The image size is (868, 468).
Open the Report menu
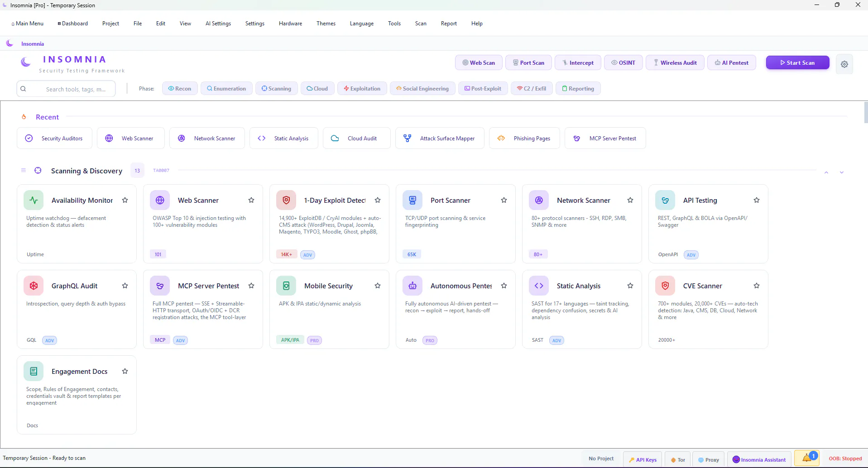[x=449, y=24]
